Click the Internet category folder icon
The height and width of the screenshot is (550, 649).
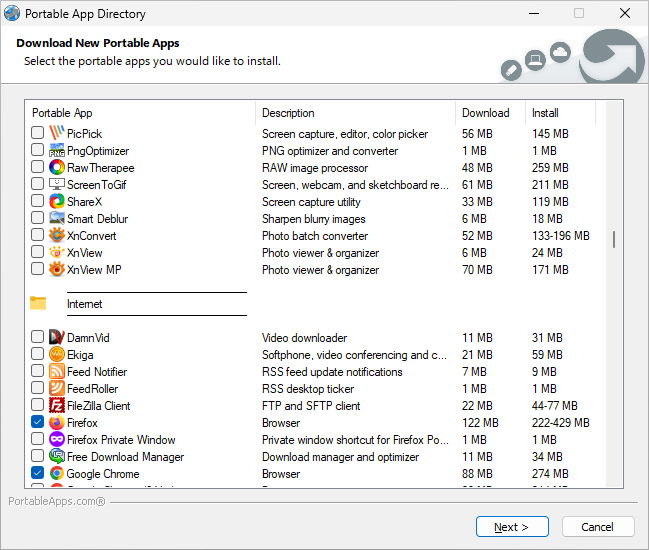click(39, 304)
